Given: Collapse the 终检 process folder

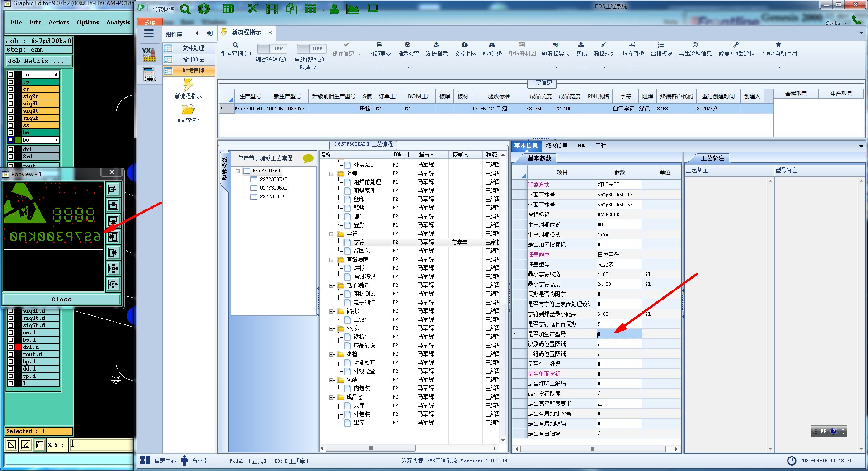Looking at the screenshot, I should pyautogui.click(x=331, y=354).
